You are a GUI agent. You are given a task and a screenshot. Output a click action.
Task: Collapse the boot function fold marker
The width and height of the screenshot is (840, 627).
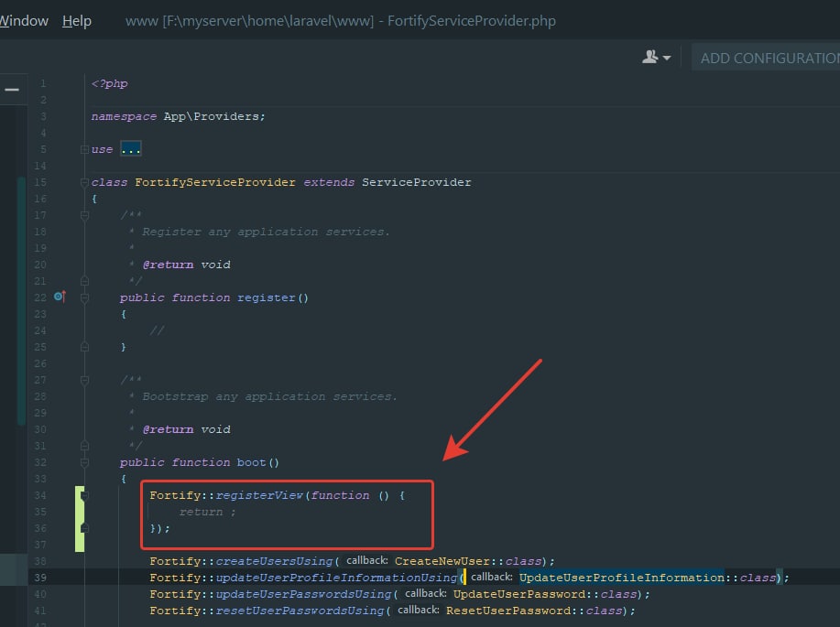[x=84, y=462]
